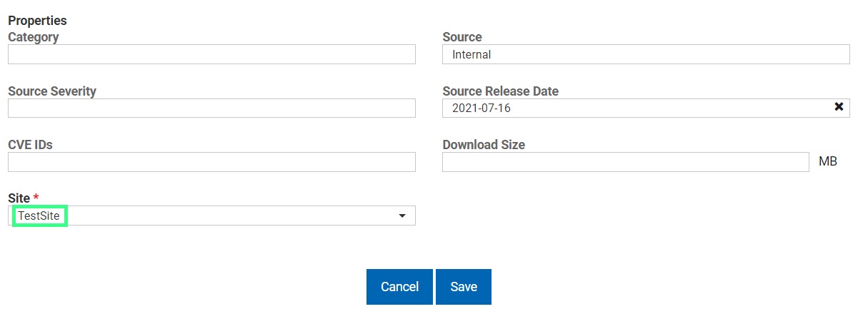Save the properties form
The height and width of the screenshot is (309, 868).
click(x=464, y=287)
